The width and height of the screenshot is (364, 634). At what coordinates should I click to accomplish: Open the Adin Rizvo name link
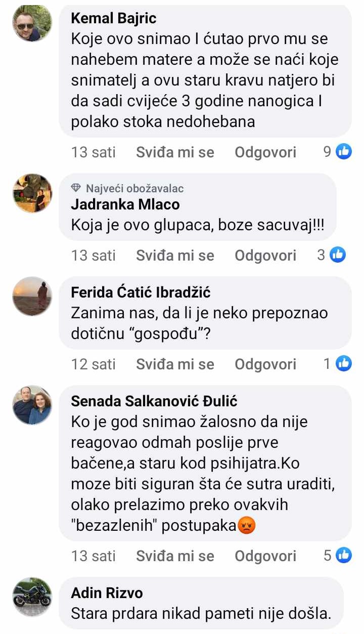tap(107, 593)
